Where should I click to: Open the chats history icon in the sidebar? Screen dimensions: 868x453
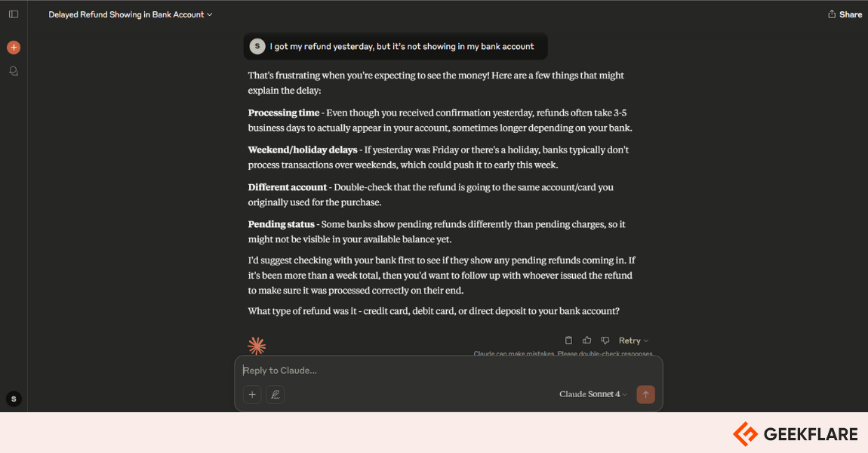tap(14, 71)
